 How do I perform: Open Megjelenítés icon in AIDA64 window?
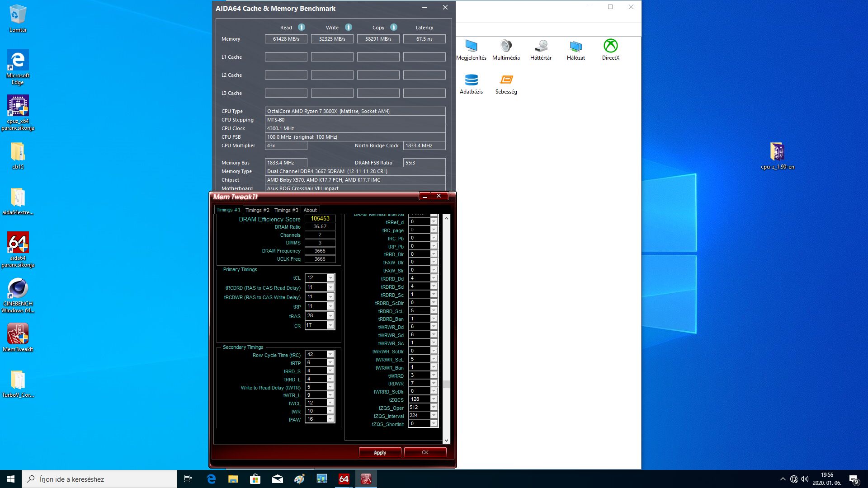click(471, 50)
